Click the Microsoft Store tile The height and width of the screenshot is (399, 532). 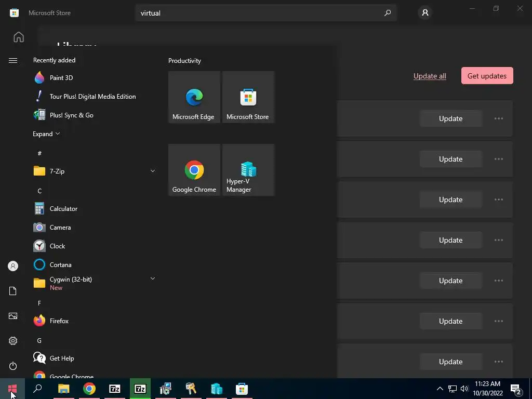(x=248, y=97)
